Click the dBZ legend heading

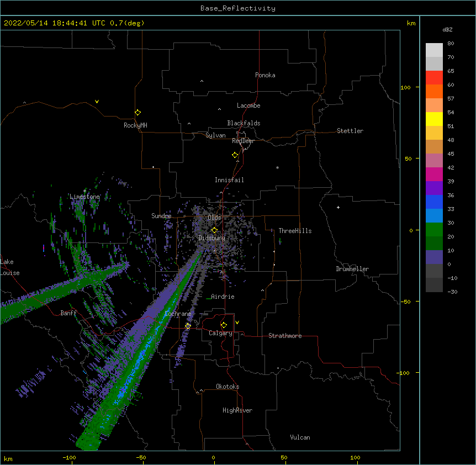(x=447, y=30)
